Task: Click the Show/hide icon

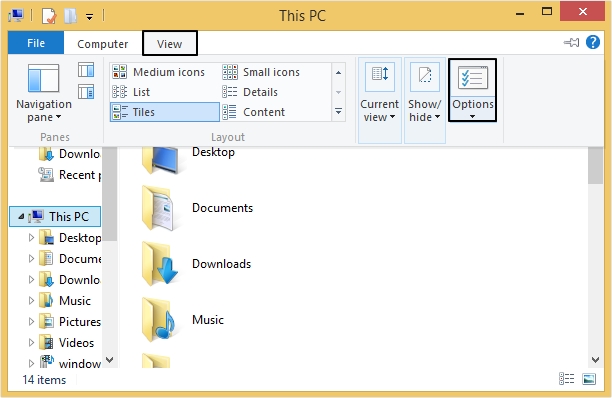Action: click(x=425, y=76)
